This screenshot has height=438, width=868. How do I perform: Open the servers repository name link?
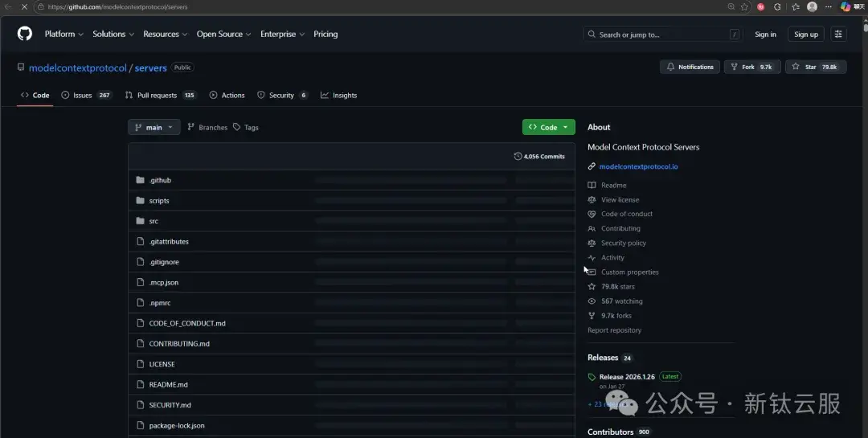coord(150,68)
